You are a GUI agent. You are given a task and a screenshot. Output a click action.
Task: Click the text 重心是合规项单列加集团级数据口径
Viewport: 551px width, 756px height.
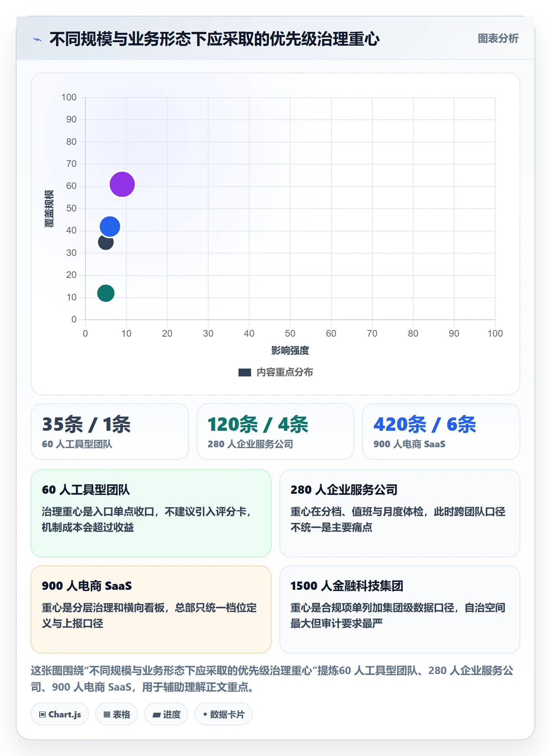tap(372, 608)
